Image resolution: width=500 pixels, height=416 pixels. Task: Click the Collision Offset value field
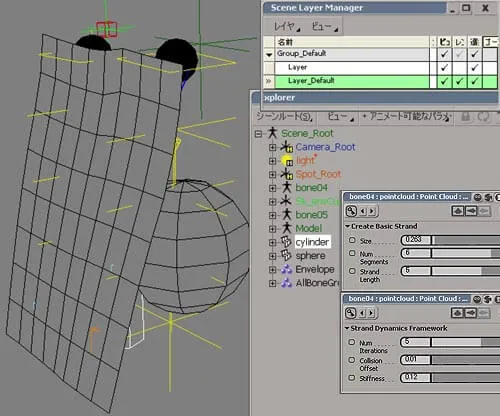(x=415, y=360)
